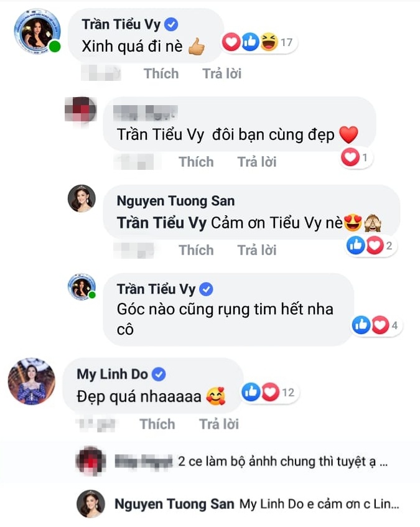The image size is (420, 527).
Task: Reply to the "Đẹp quá nhaaaaa" comment
Action: point(218,424)
